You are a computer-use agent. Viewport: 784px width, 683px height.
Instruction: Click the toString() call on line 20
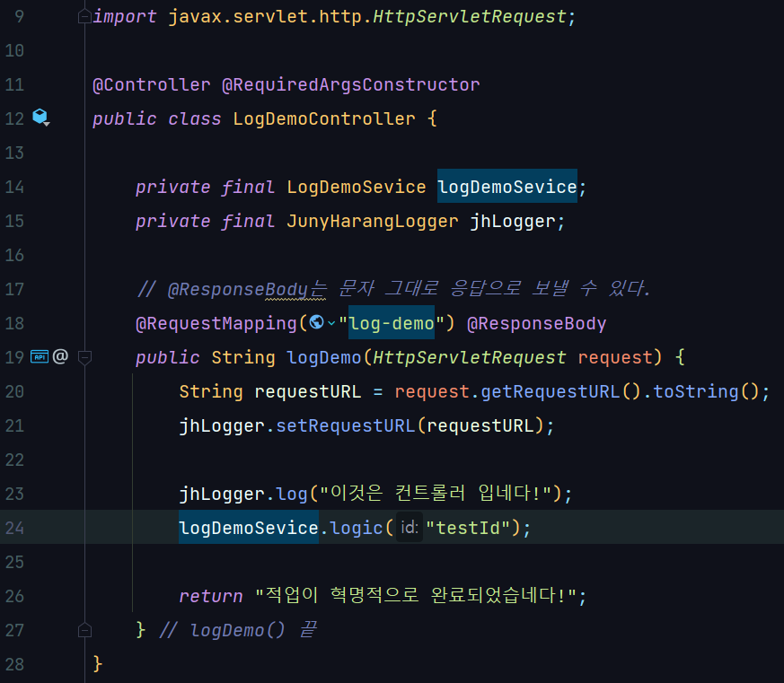pos(707,391)
